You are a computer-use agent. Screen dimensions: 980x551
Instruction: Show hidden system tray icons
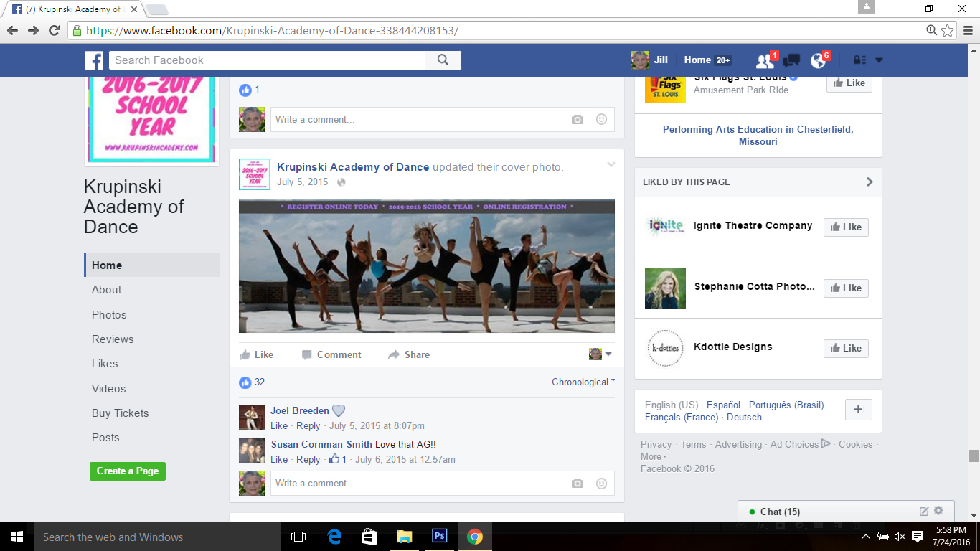tap(865, 537)
